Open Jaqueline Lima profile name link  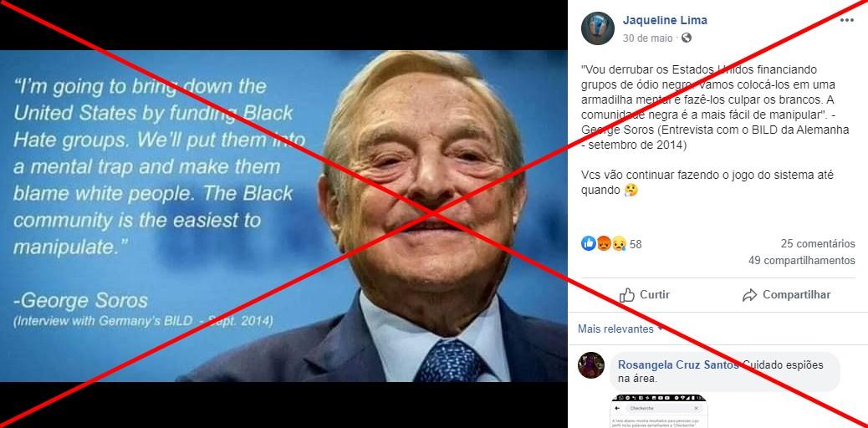665,21
